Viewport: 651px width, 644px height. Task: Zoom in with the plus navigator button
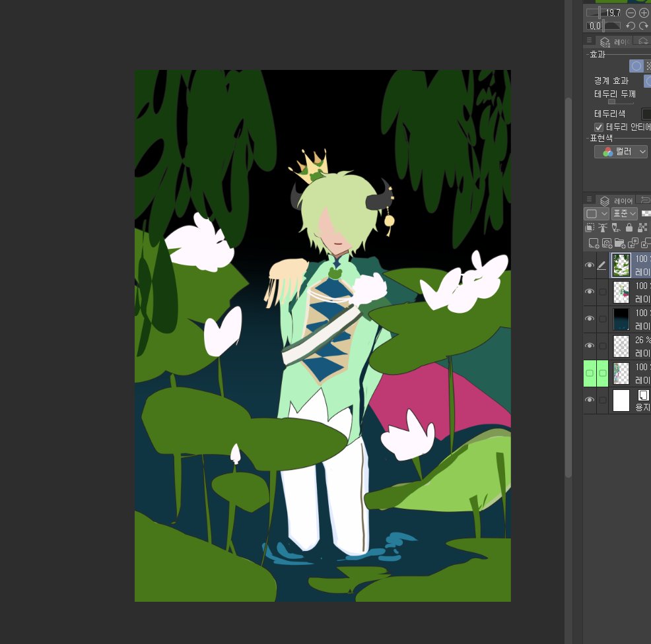click(x=644, y=13)
